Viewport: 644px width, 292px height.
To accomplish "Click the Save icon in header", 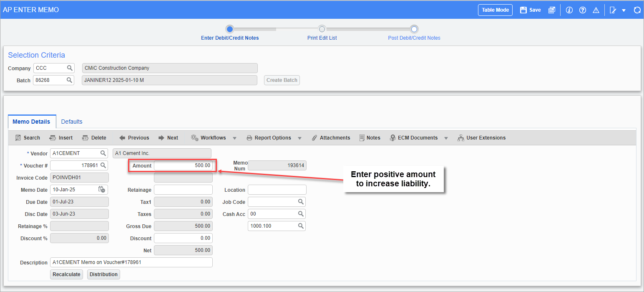I will point(523,10).
